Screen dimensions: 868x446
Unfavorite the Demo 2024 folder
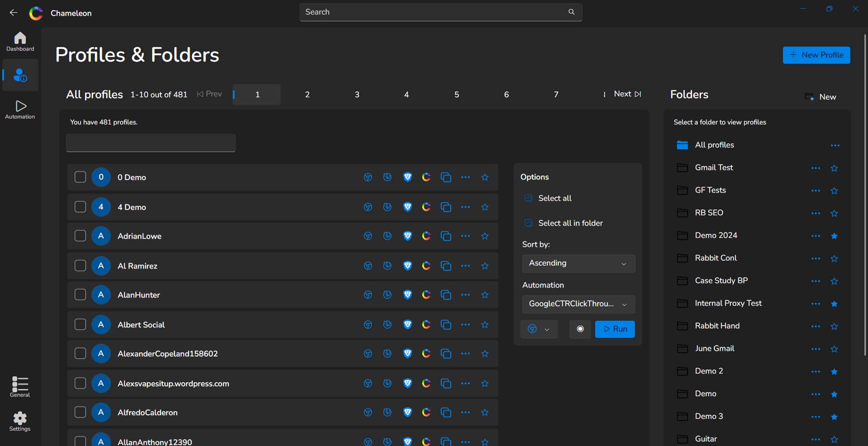[834, 236]
